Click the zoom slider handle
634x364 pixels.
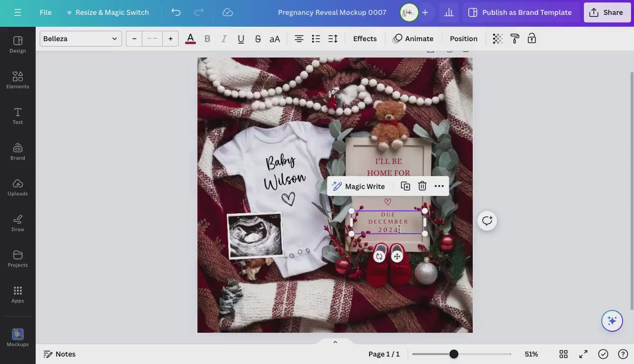tap(454, 354)
